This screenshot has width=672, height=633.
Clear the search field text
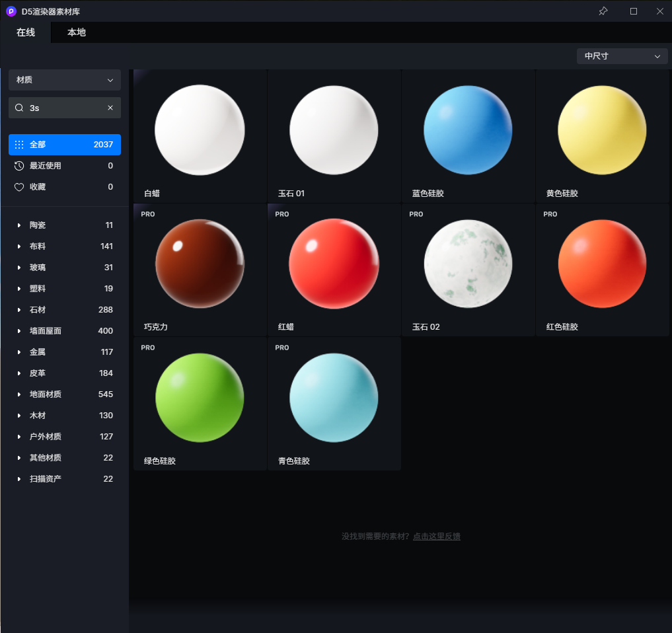point(110,108)
